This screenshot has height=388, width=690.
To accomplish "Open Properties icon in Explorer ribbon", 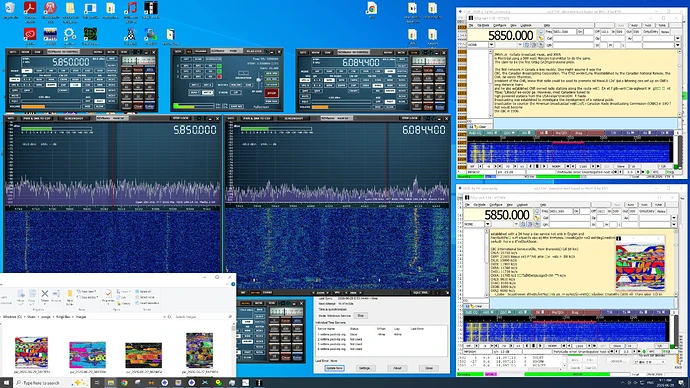I will coord(108,296).
